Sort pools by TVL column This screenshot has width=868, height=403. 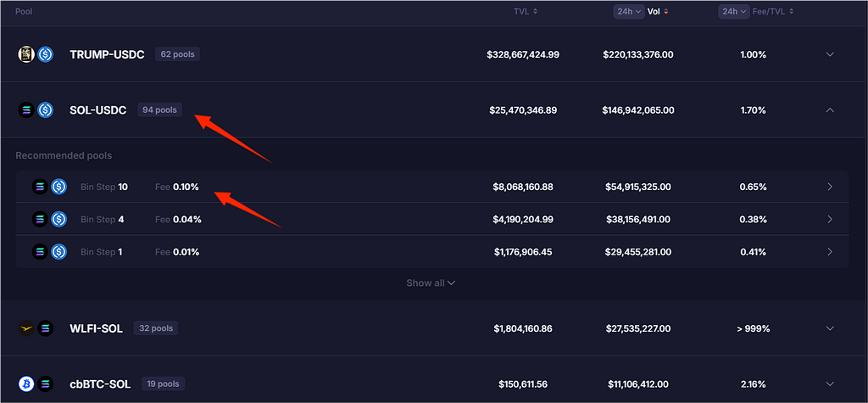tap(526, 12)
